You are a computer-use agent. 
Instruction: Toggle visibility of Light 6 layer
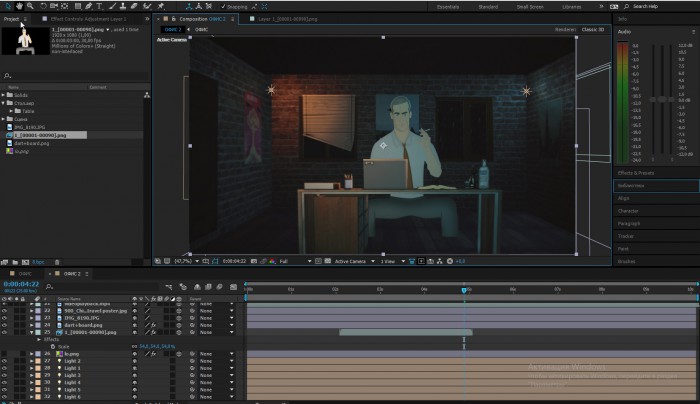click(4, 396)
